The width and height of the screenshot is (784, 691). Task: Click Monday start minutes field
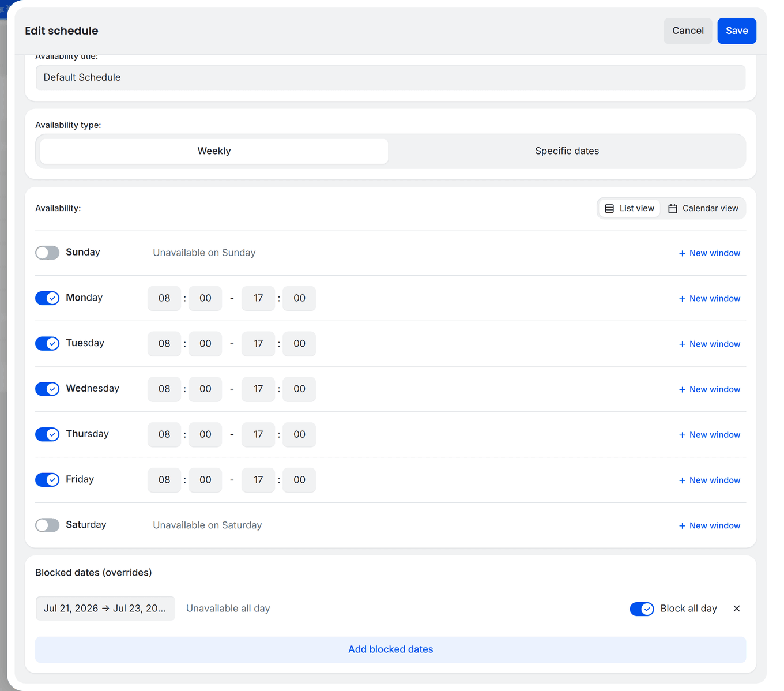205,298
